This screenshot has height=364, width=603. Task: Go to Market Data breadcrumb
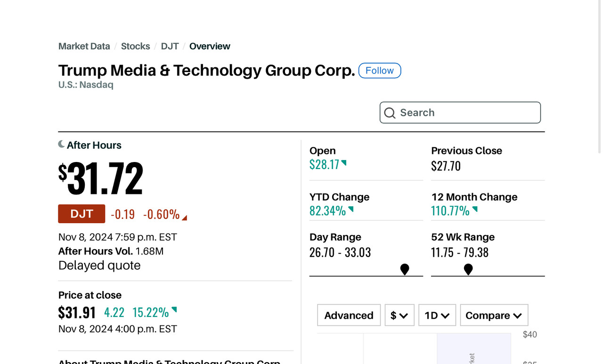(x=84, y=46)
